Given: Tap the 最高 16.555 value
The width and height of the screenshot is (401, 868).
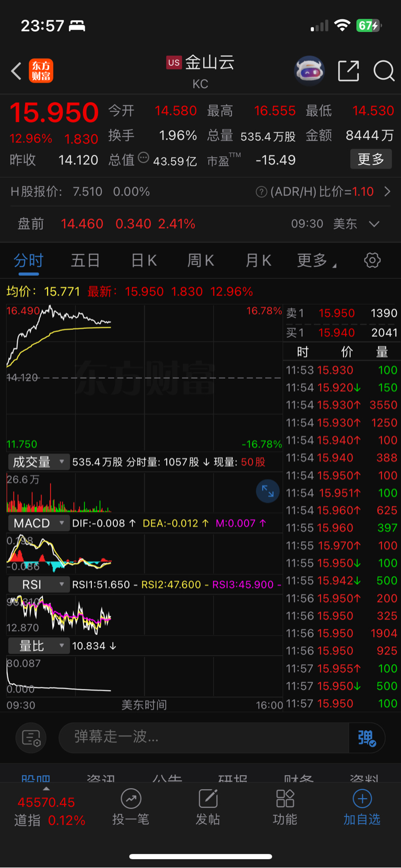Looking at the screenshot, I should (x=275, y=111).
